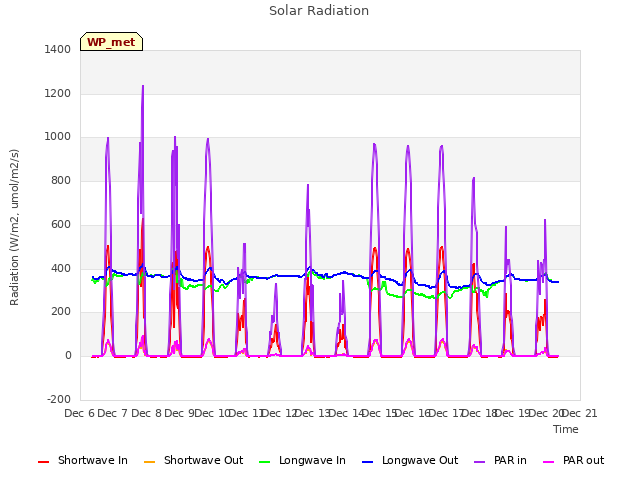This screenshot has width=640, height=480.
Task: Toggle the PAR out legend entry
Action: click(x=574, y=460)
